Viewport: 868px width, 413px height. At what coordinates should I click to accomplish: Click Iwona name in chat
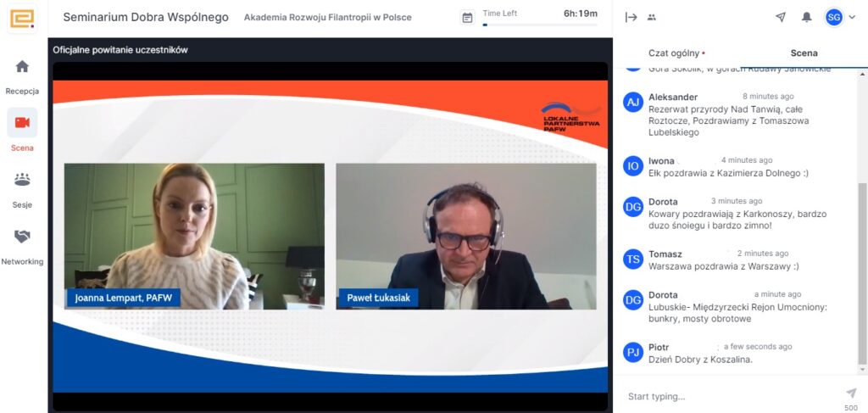661,160
